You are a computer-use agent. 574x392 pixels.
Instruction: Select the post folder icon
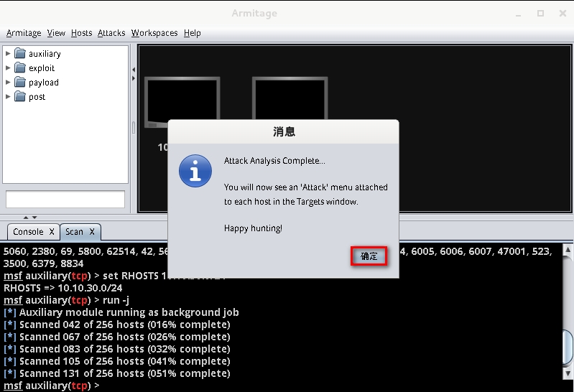(20, 97)
